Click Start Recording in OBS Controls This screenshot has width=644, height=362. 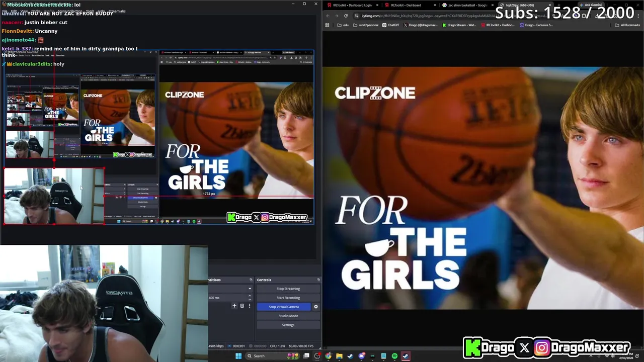(x=288, y=298)
